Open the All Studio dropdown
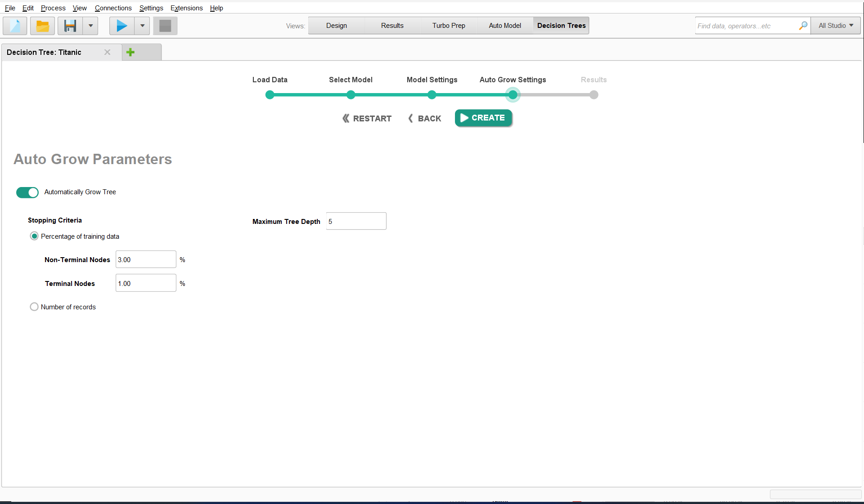 point(835,26)
